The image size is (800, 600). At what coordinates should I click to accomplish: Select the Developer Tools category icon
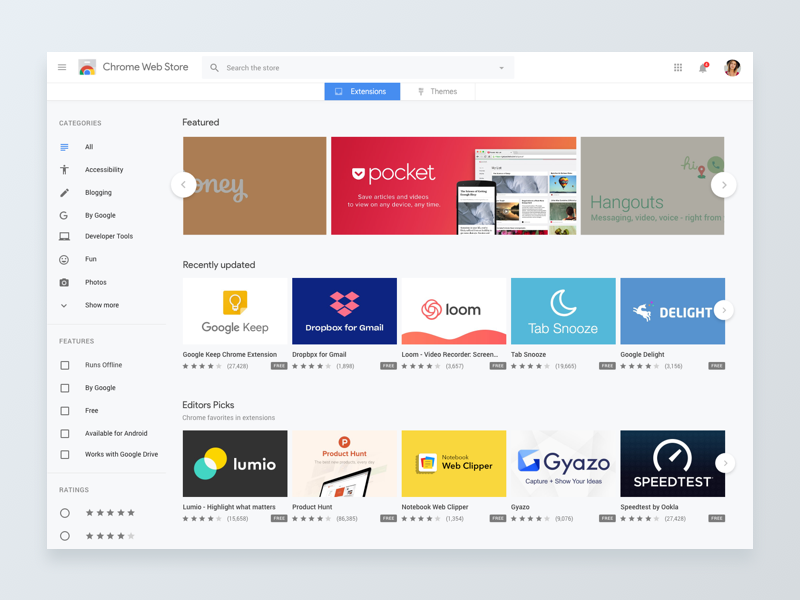(63, 236)
